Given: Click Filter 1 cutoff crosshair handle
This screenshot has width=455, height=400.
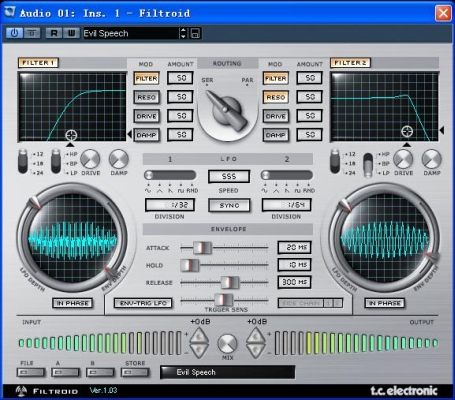Looking at the screenshot, I should (x=71, y=135).
